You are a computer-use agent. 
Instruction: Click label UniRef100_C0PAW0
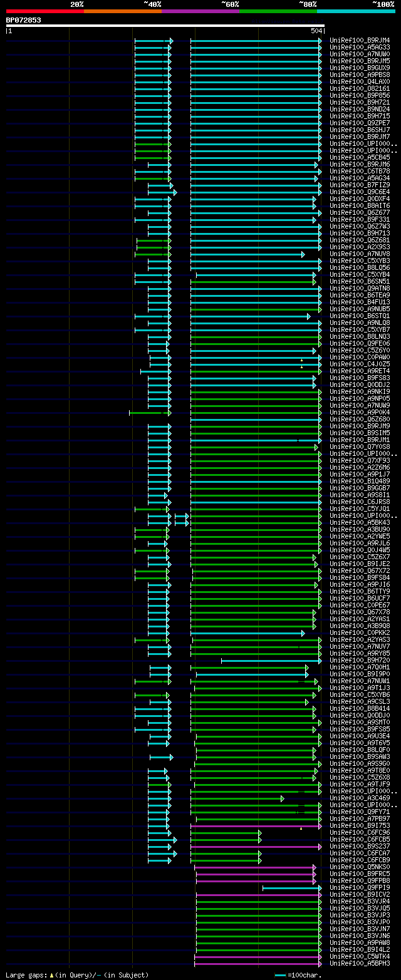pyautogui.click(x=360, y=357)
